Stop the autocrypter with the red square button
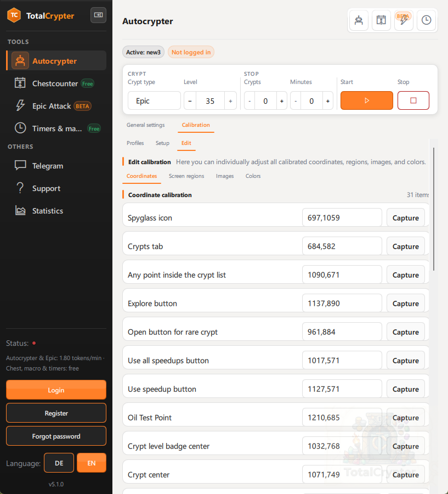Image resolution: width=448 pixels, height=494 pixels. [x=413, y=100]
